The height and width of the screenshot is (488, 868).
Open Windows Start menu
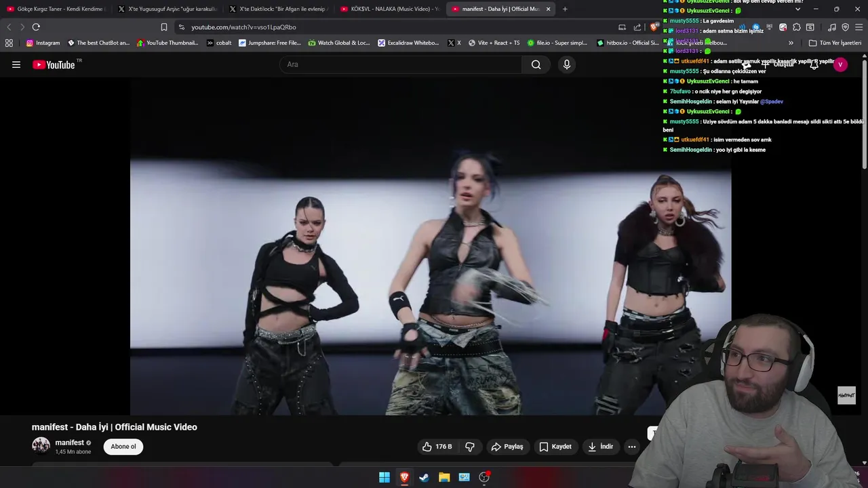pyautogui.click(x=384, y=477)
